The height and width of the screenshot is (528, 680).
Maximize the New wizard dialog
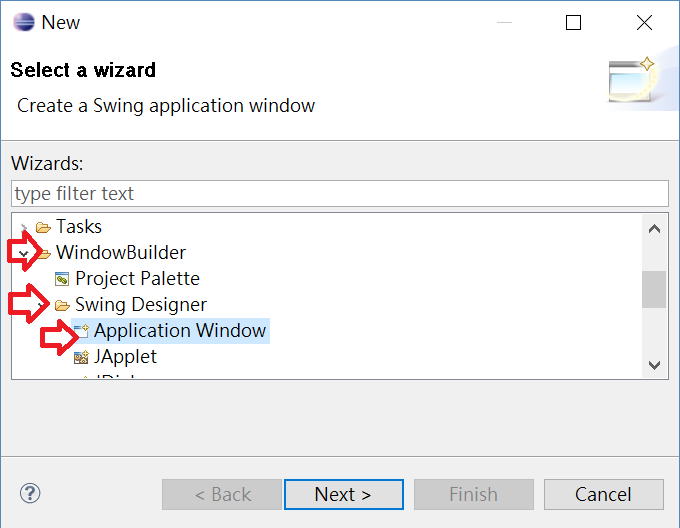click(573, 23)
